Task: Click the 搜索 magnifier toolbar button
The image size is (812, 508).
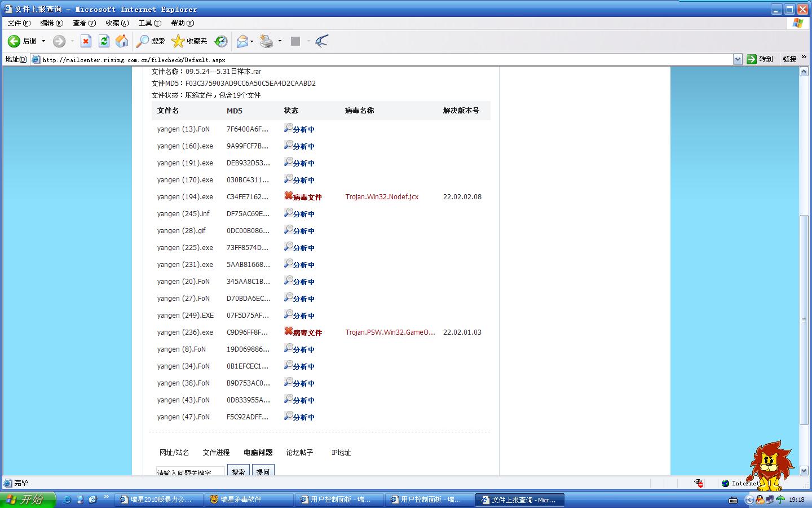Action: (151, 41)
